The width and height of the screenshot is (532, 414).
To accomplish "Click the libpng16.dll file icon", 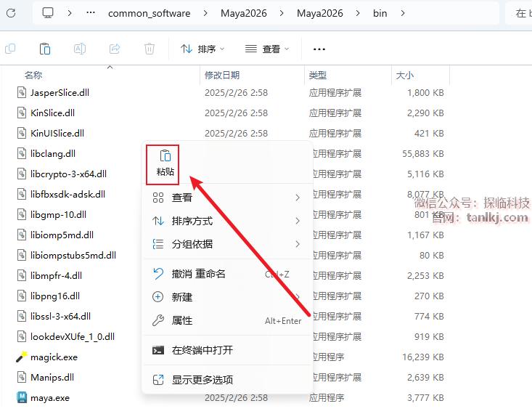I will tap(22, 296).
